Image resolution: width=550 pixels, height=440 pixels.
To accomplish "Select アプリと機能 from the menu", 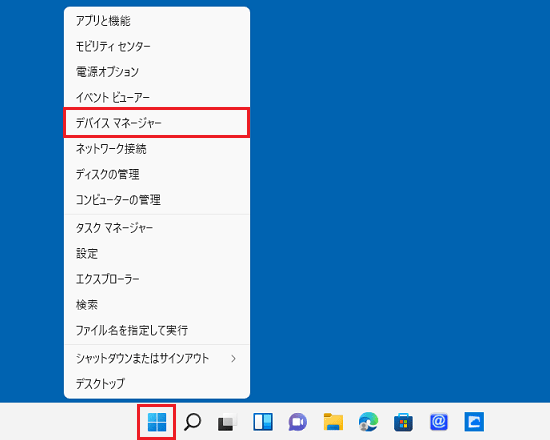I will click(x=157, y=21).
